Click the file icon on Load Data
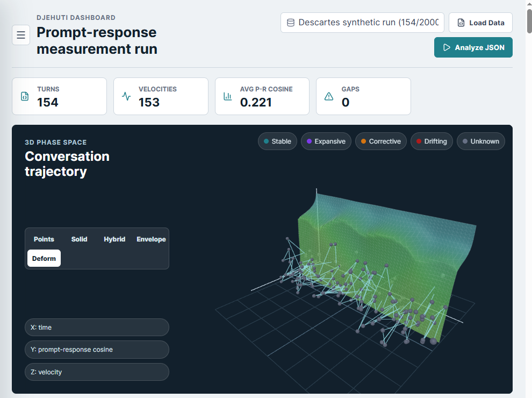532x398 pixels. (461, 23)
